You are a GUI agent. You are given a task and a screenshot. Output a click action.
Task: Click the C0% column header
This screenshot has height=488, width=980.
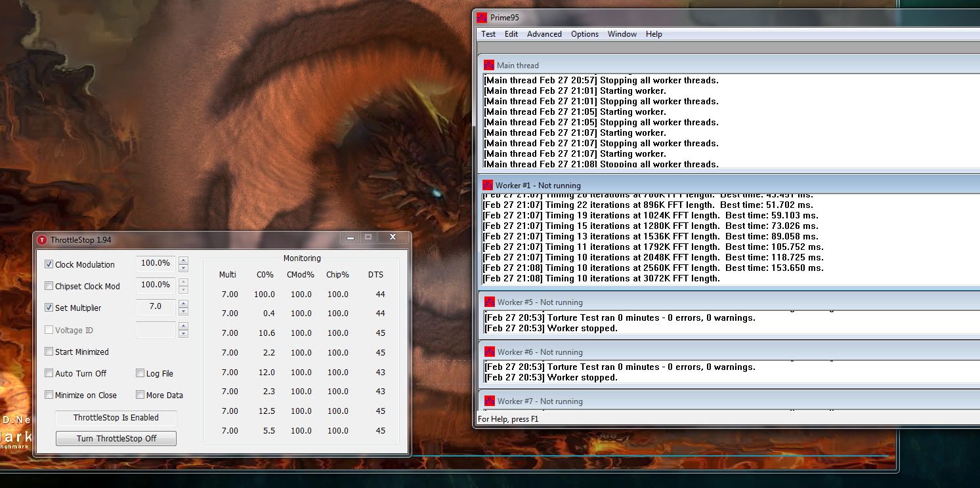265,275
